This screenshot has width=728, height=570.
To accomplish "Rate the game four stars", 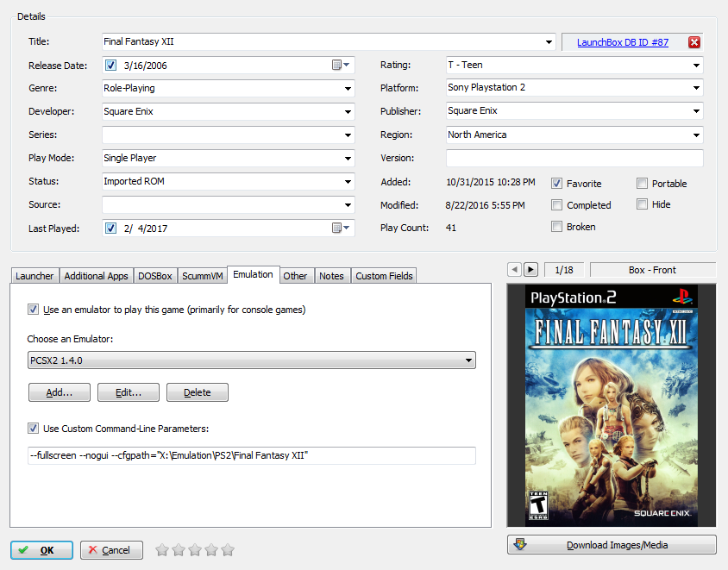I will 211,550.
